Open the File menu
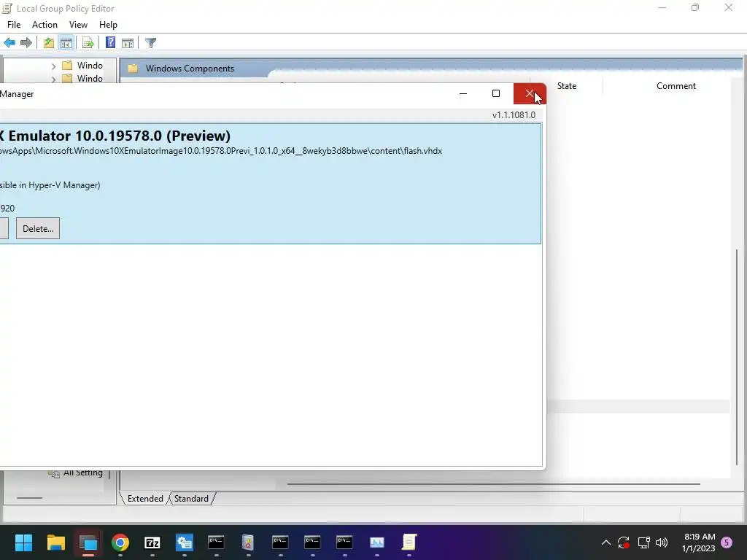 coord(14,25)
